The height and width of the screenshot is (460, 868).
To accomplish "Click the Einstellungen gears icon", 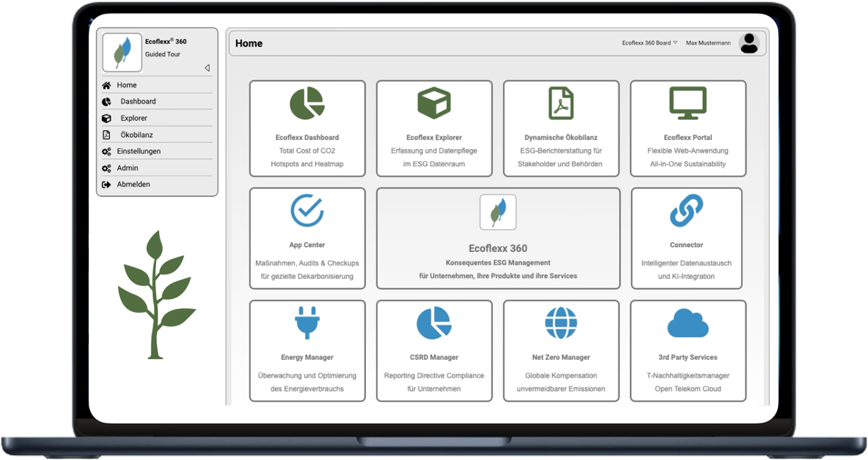I will click(106, 151).
